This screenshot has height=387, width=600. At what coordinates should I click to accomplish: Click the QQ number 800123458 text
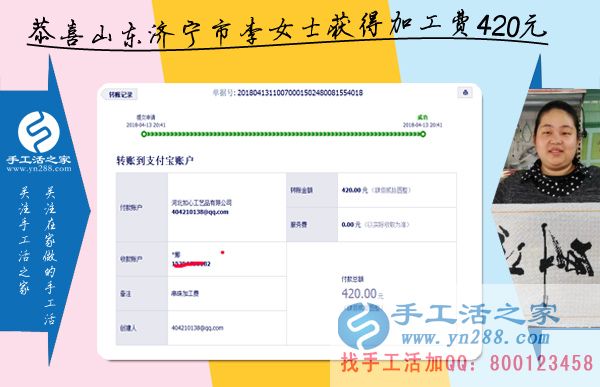tap(541, 363)
